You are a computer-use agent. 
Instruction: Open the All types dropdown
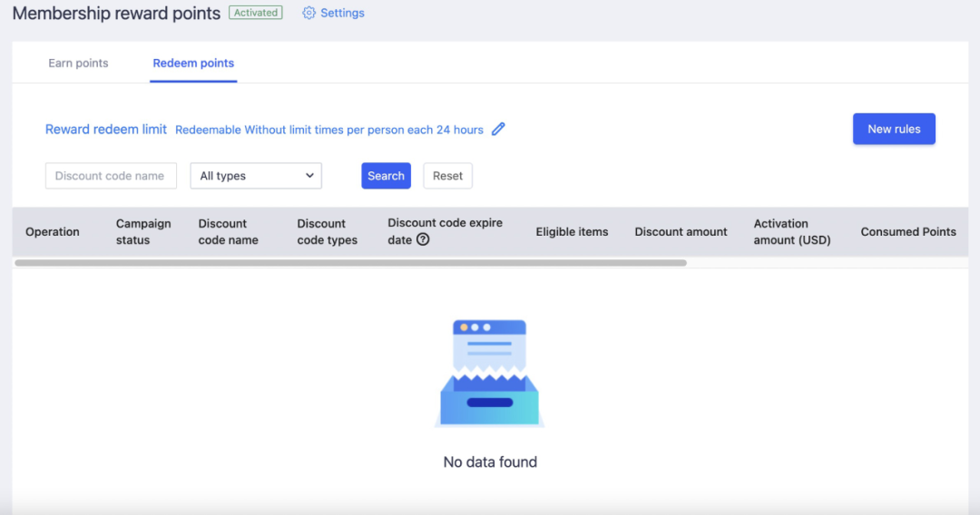256,175
